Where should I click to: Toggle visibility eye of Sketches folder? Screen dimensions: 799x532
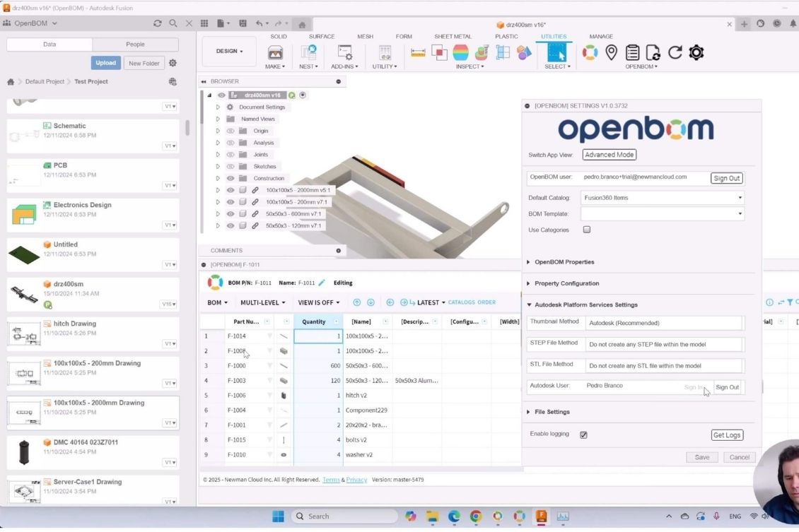pos(231,167)
